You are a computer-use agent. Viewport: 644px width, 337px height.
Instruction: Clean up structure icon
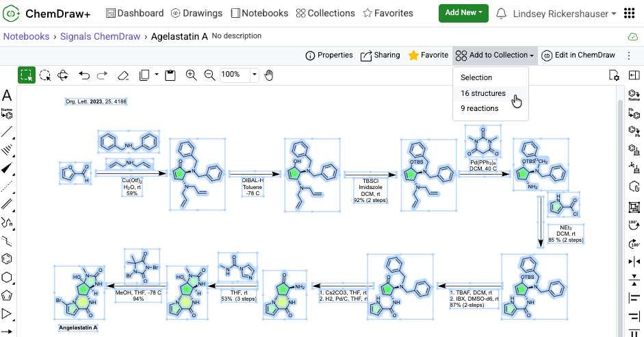[x=634, y=149]
